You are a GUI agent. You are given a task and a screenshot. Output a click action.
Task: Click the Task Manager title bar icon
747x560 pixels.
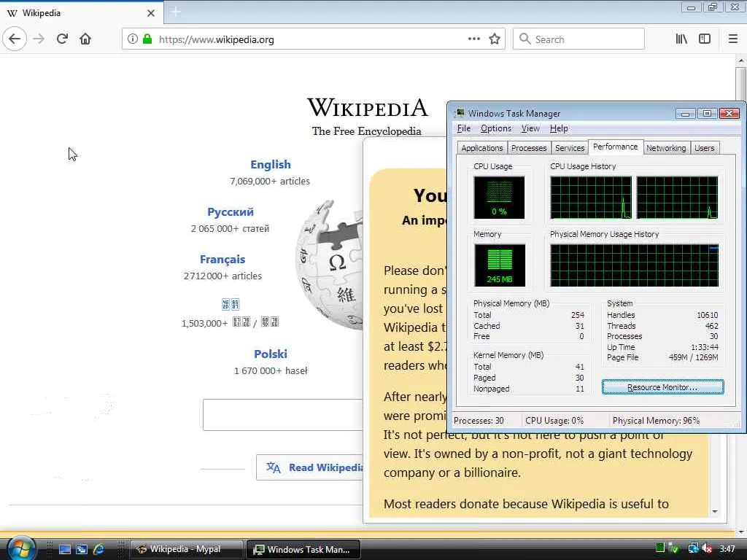tap(460, 113)
